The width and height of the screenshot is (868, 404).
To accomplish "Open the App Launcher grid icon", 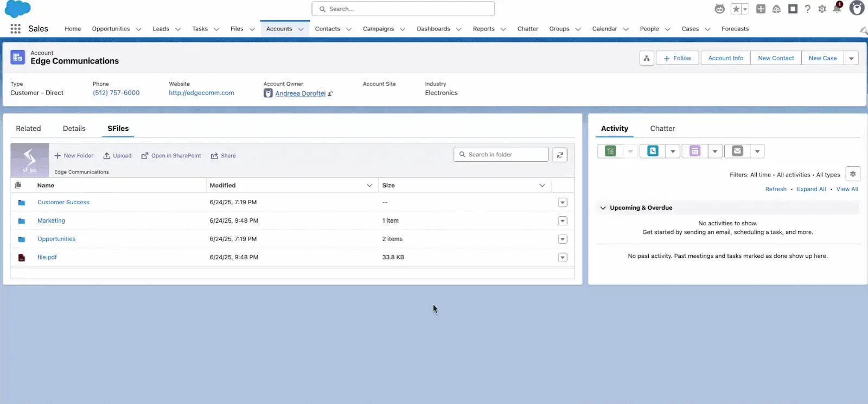I will pyautogui.click(x=15, y=29).
